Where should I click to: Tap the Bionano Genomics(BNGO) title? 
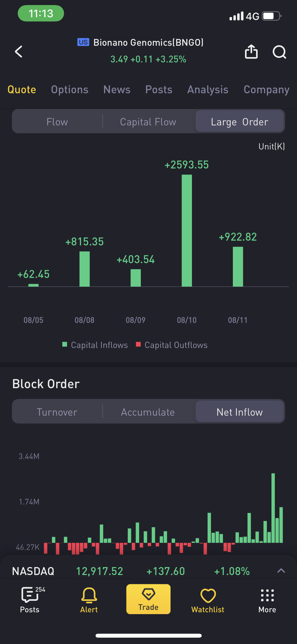tap(148, 43)
